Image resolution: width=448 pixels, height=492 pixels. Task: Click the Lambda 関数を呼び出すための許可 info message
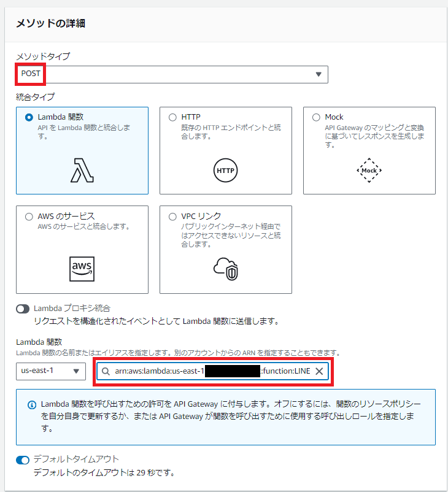pos(230,416)
